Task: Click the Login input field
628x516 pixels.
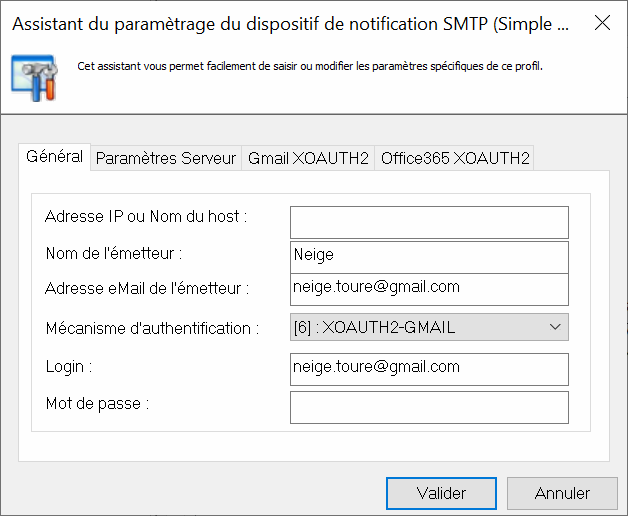Action: click(429, 368)
